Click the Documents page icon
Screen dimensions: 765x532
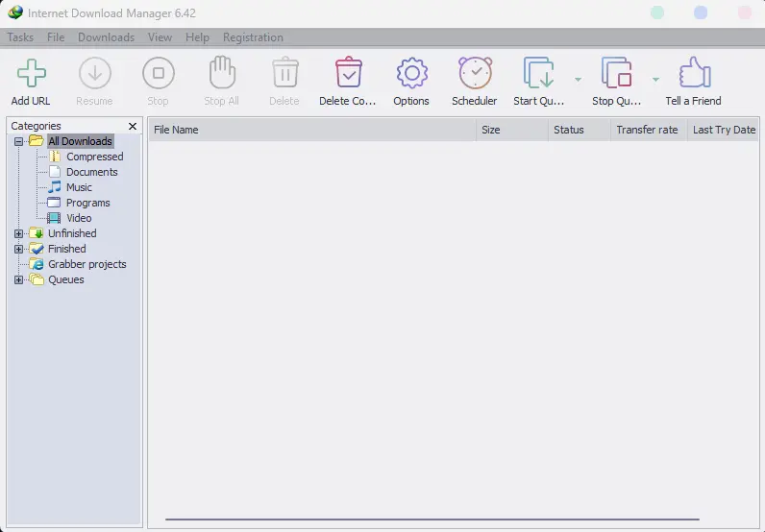coord(55,172)
